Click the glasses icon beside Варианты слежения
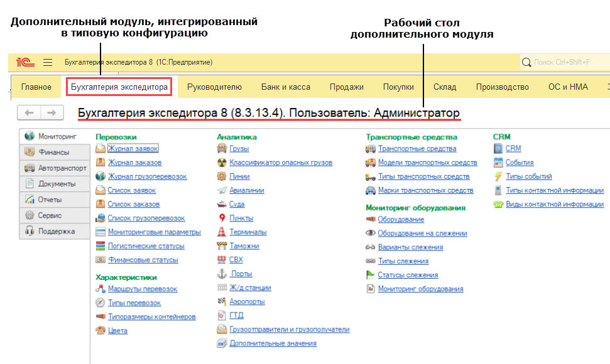This screenshot has width=610, height=364. pyautogui.click(x=371, y=247)
